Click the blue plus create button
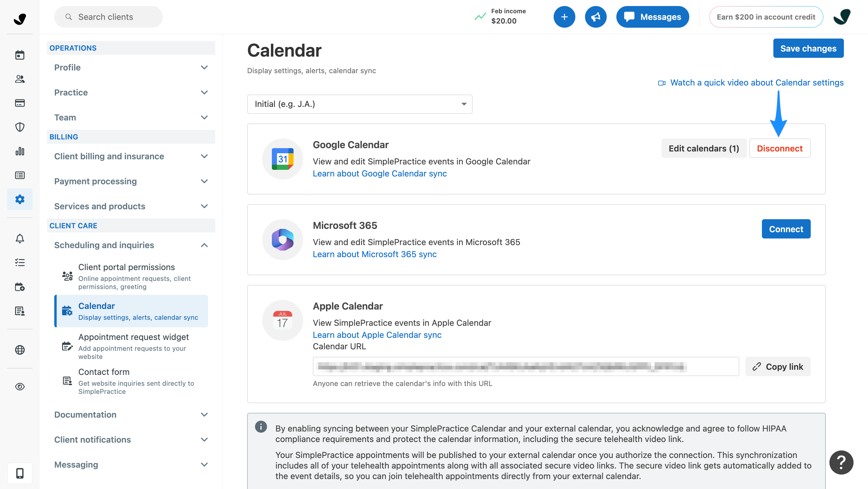This screenshot has height=489, width=868. pyautogui.click(x=564, y=17)
